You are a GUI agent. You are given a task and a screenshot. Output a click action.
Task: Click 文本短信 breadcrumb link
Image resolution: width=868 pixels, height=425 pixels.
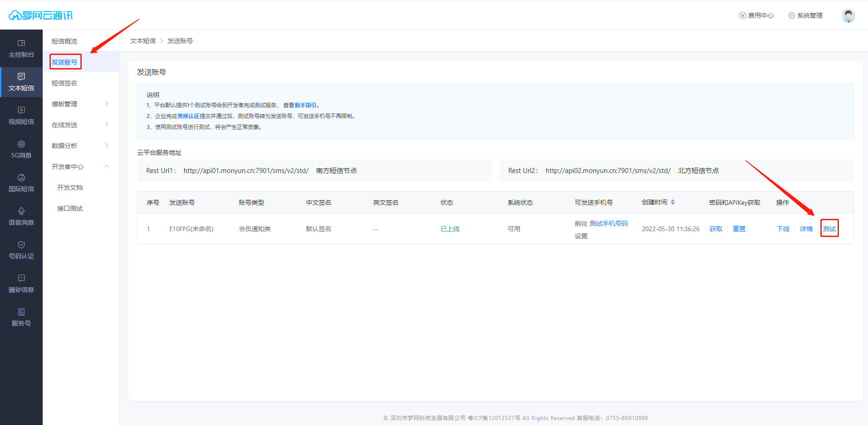pos(143,41)
